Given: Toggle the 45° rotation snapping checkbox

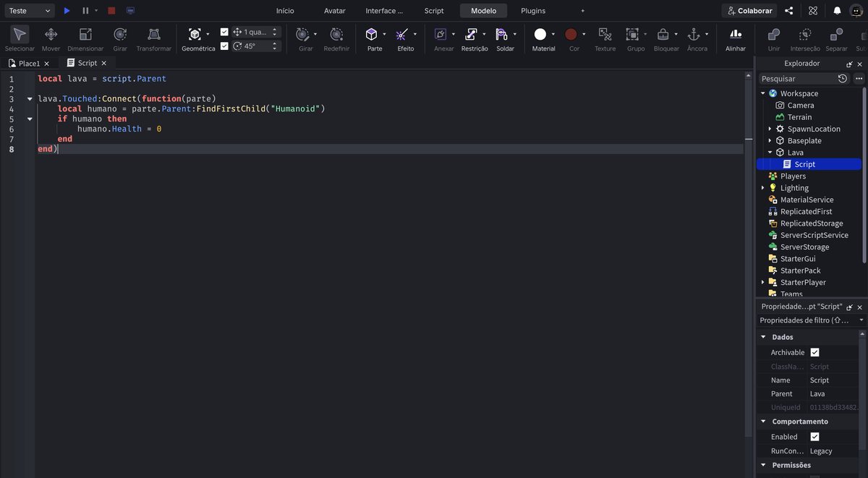Looking at the screenshot, I should tap(224, 46).
